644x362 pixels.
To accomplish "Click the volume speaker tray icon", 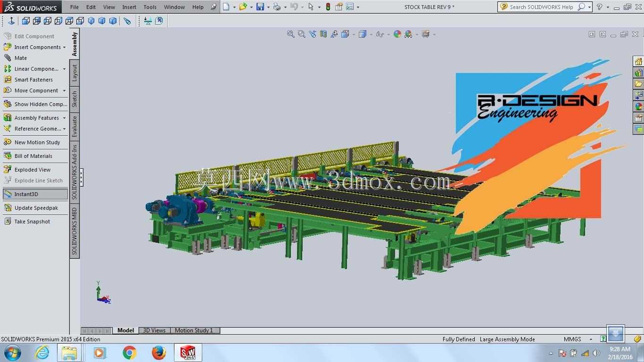I will [596, 353].
